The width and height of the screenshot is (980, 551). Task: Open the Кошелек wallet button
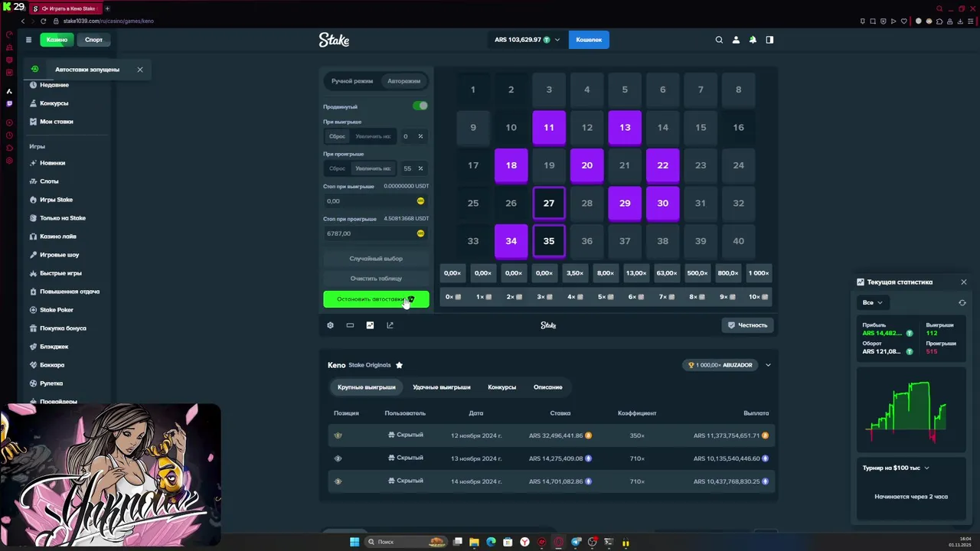(589, 40)
